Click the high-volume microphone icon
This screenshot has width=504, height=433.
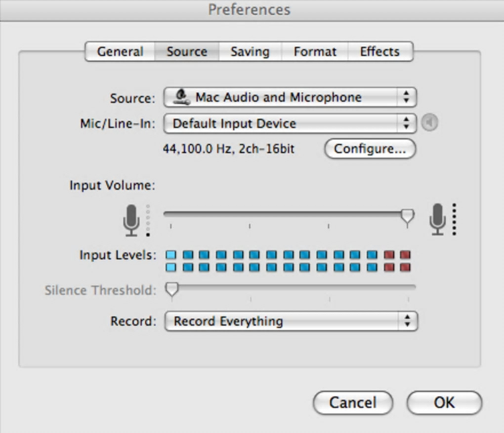(438, 219)
